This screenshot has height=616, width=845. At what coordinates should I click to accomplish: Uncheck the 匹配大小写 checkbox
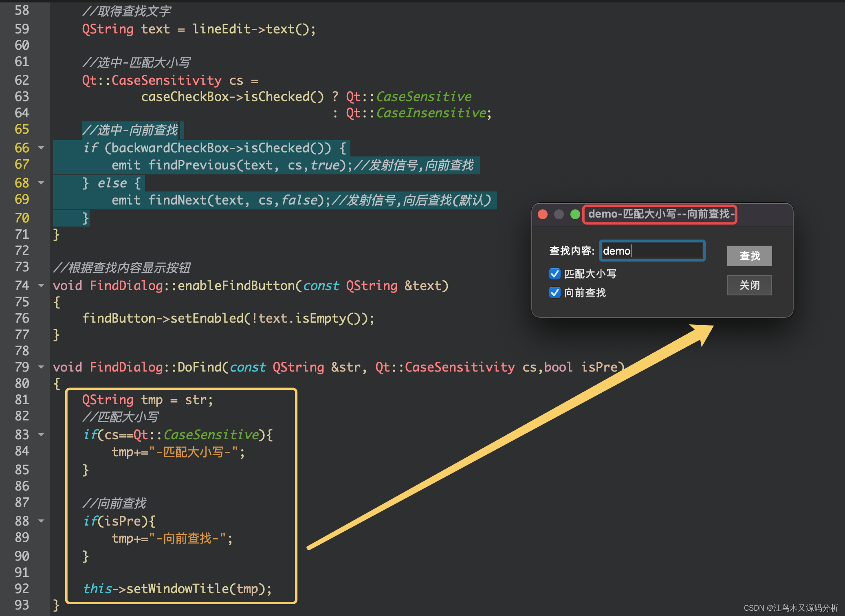555,274
